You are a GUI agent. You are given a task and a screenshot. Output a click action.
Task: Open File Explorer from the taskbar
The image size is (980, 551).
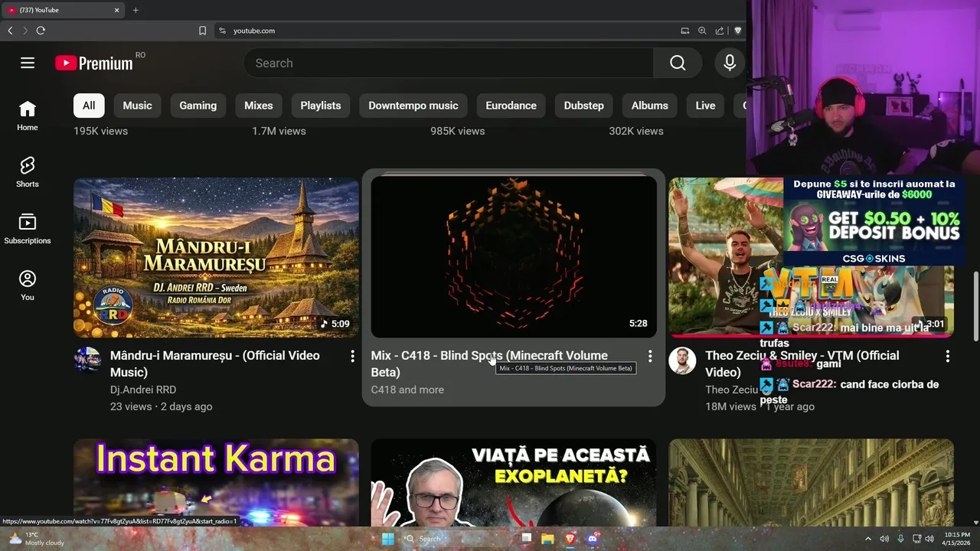pos(547,539)
